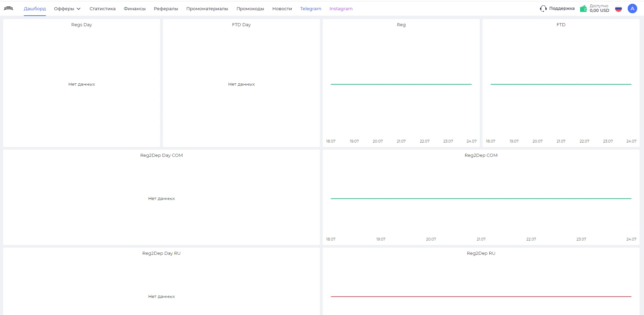The height and width of the screenshot is (315, 644).
Task: Open Промоматериалы section
Action: [207, 9]
